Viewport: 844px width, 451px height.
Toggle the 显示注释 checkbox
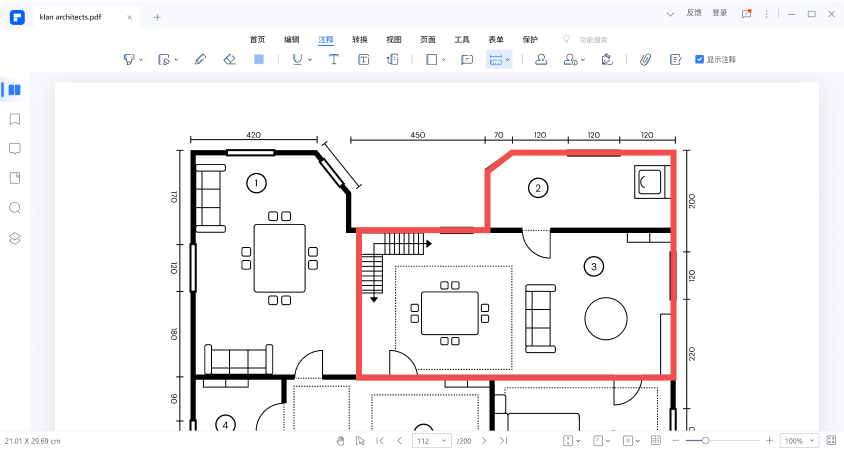[x=700, y=60]
